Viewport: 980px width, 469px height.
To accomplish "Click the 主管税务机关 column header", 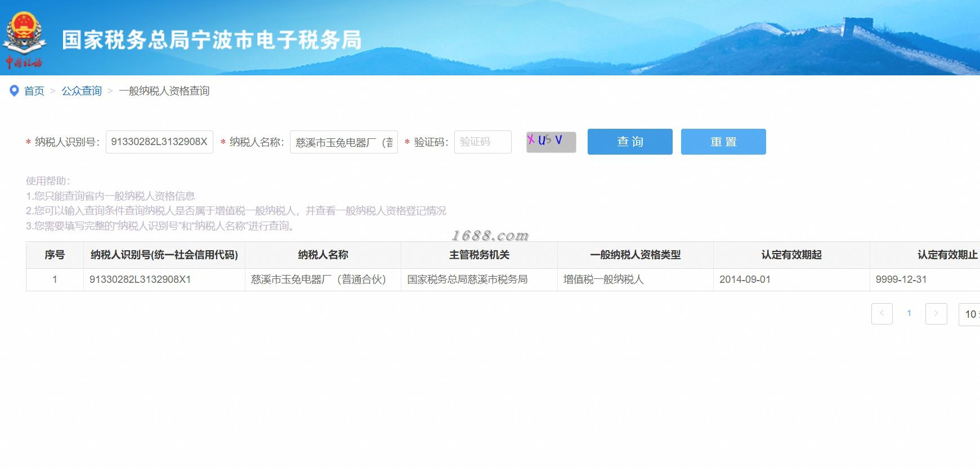I will point(479,255).
